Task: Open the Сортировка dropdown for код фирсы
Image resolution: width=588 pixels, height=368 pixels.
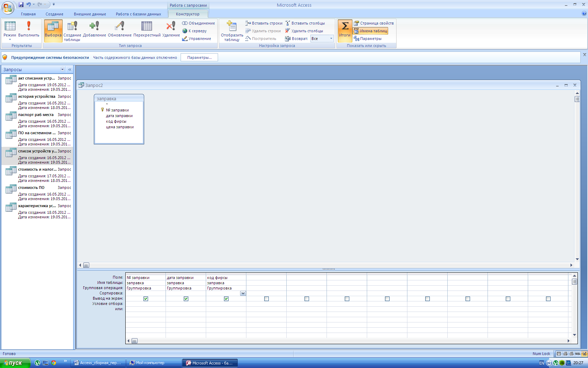Action: pos(243,293)
